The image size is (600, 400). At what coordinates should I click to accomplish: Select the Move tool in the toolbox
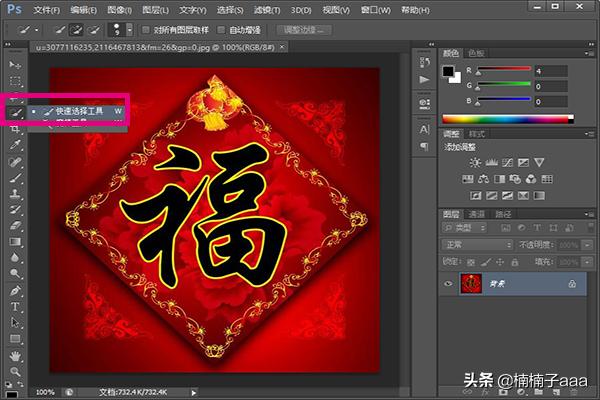pyautogui.click(x=15, y=64)
